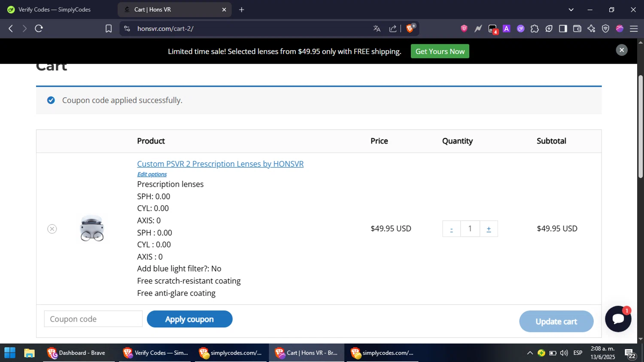
Task: Reload the current page
Action: point(39,29)
